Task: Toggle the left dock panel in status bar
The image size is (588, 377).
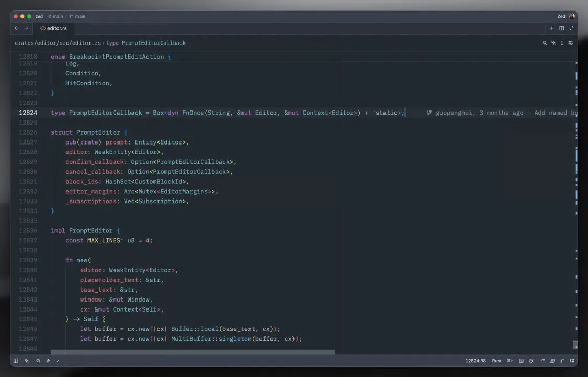Action: (x=16, y=361)
